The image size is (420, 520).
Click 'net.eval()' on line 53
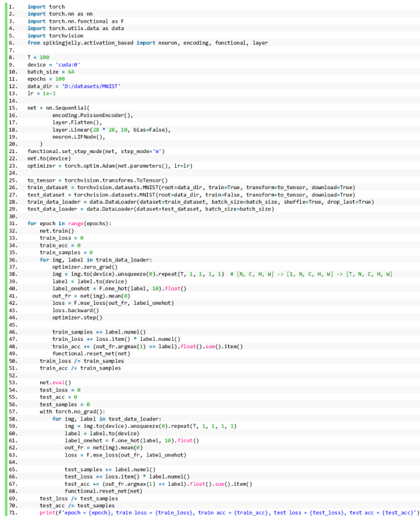[x=56, y=383]
